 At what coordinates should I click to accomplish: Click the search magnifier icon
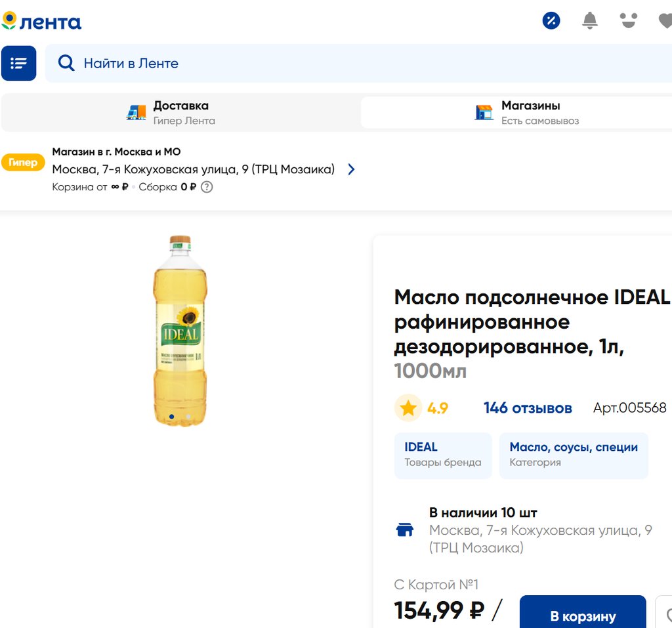[66, 63]
